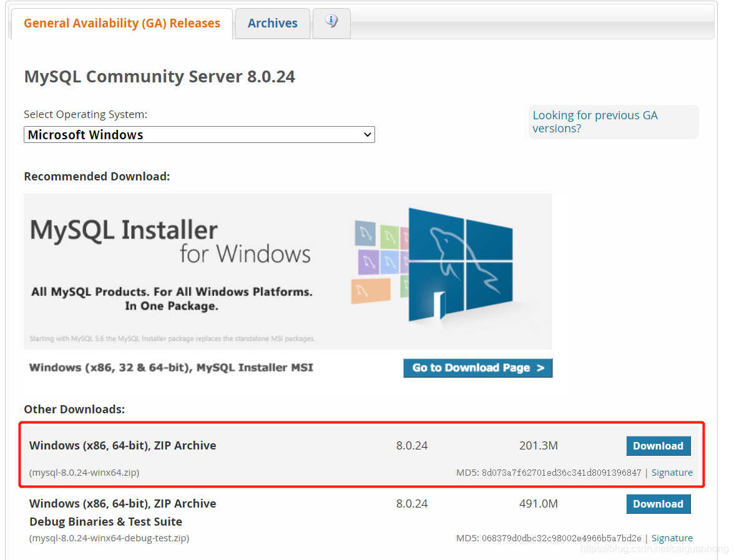Click the Debug Binaries & Test Suite title
734x560 pixels.
pyautogui.click(x=106, y=522)
